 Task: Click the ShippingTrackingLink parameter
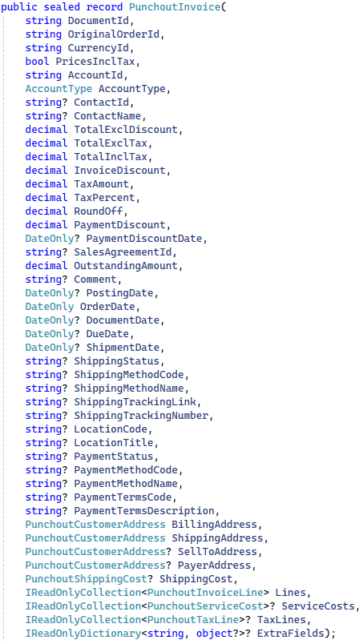pos(135,401)
